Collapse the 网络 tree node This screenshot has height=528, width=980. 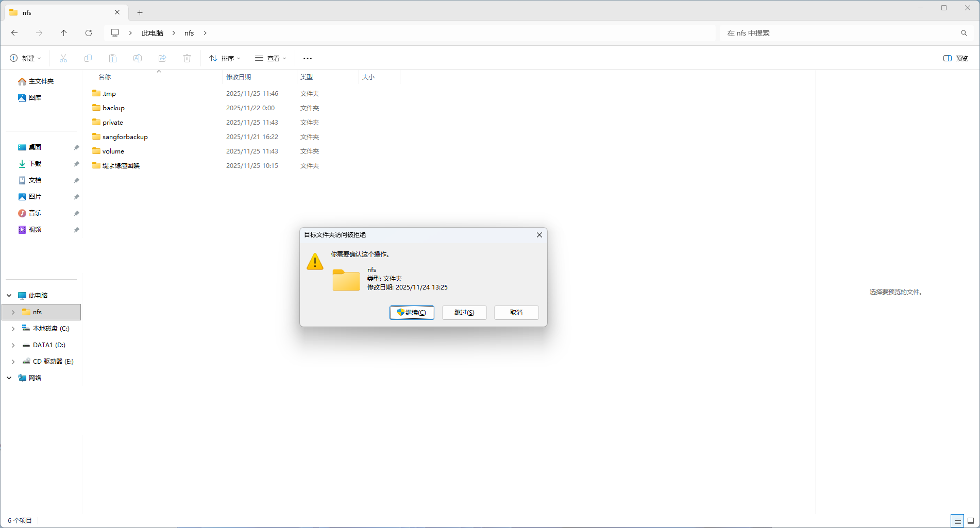[9, 378]
